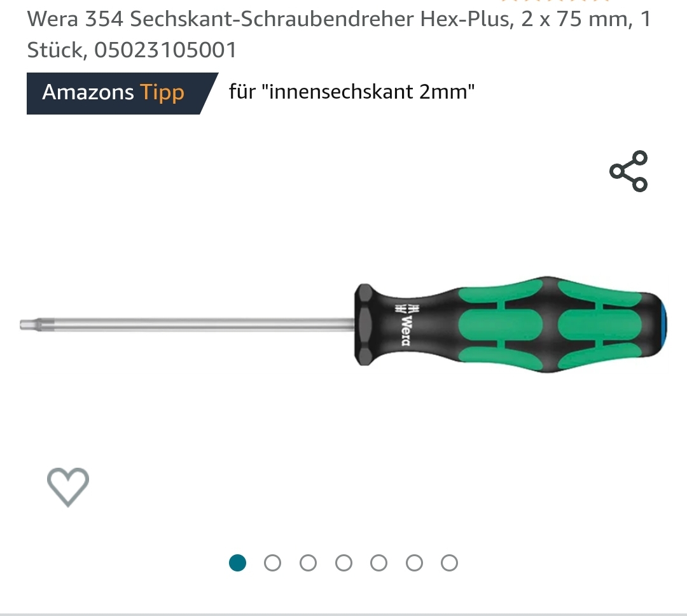
Task: Tap the metal shaft of the screwdriver
Action: 204,325
